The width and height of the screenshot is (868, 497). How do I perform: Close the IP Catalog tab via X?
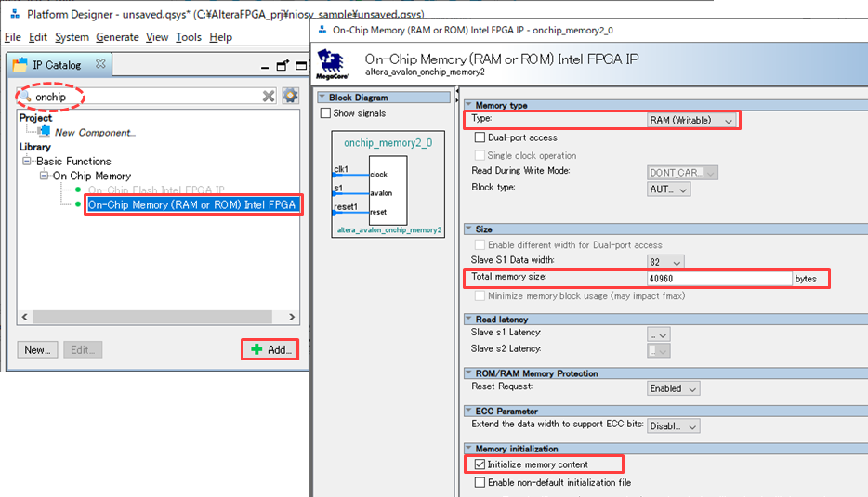click(100, 64)
